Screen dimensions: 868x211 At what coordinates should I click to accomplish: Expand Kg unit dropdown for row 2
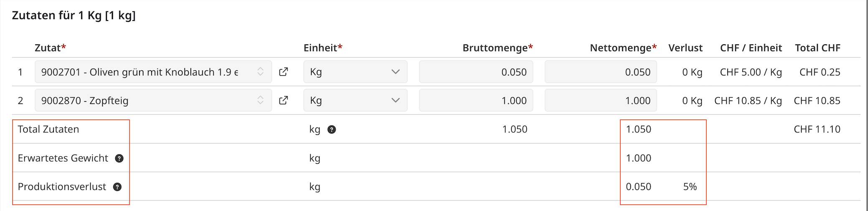tap(395, 100)
